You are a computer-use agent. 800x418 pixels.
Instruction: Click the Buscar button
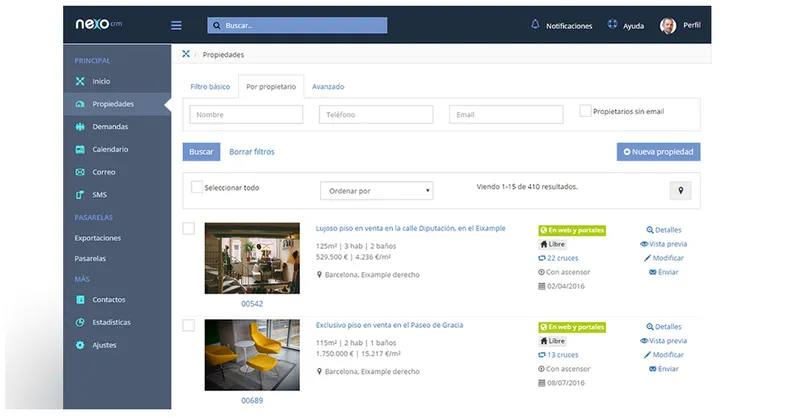(x=202, y=152)
